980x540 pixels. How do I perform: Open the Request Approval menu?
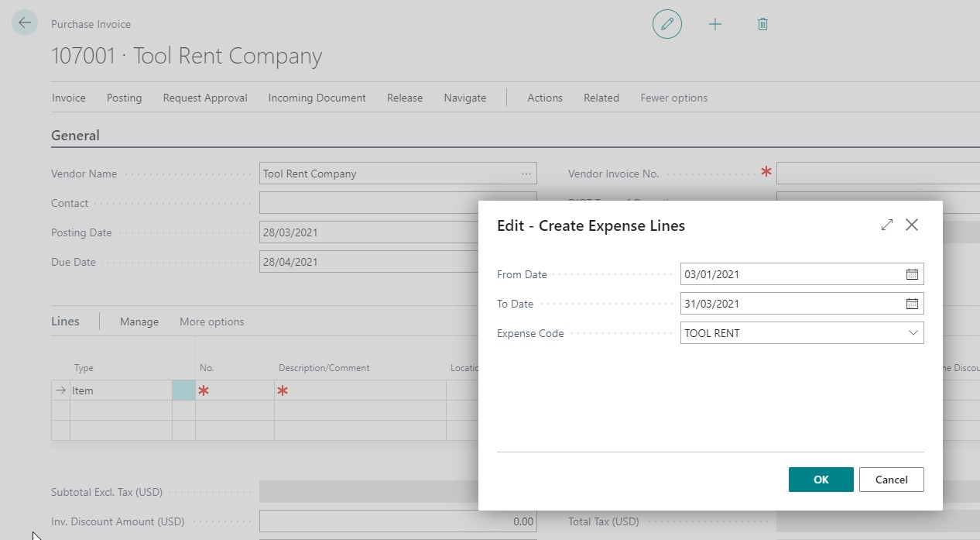tap(205, 98)
